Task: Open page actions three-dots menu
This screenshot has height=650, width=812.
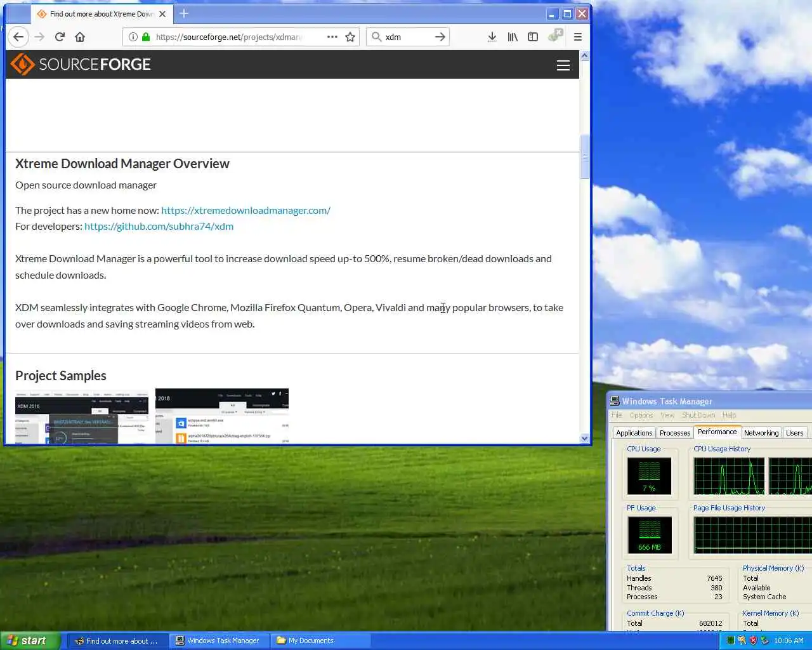Action: (x=332, y=37)
